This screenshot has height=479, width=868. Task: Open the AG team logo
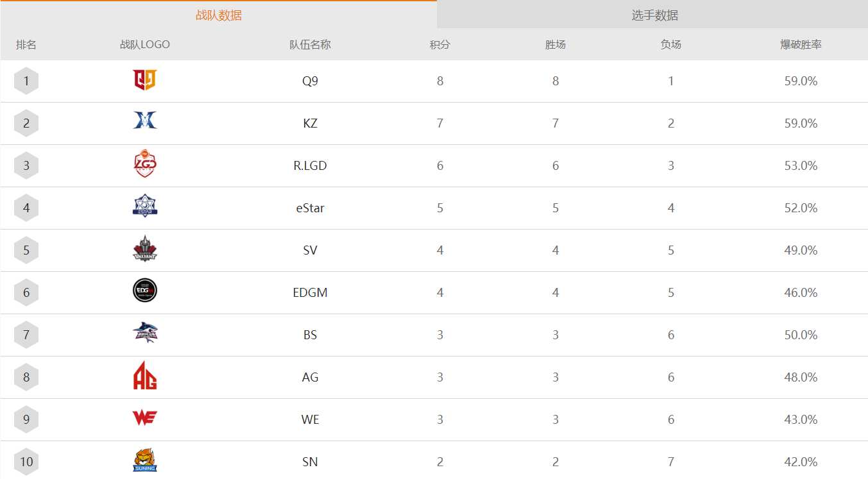pyautogui.click(x=145, y=376)
